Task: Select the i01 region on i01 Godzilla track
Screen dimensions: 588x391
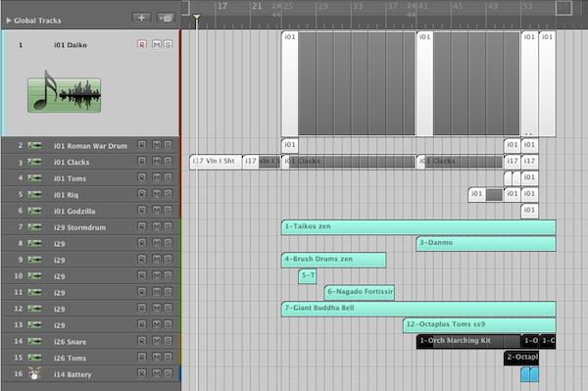Action: click(529, 211)
